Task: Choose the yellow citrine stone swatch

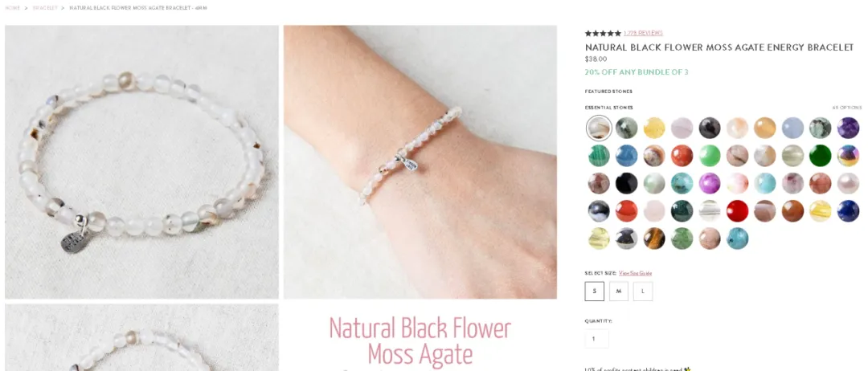Action: tap(653, 128)
